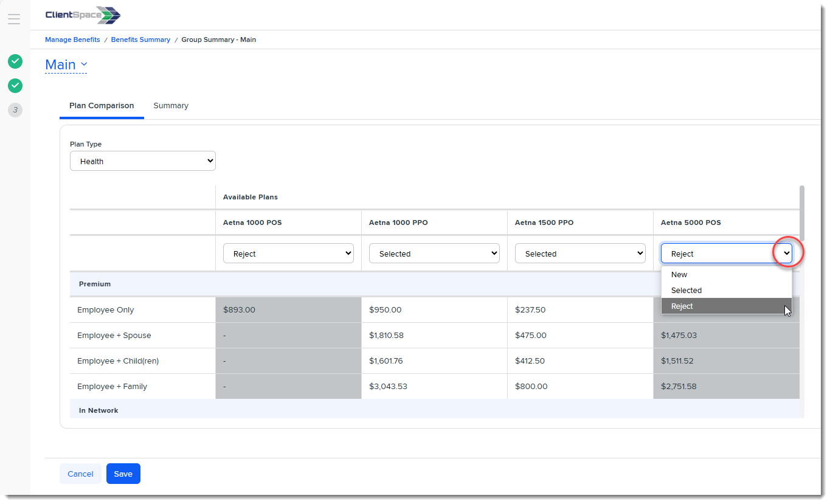Open the Plan Type Health dropdown
830x504 pixels.
coord(143,161)
